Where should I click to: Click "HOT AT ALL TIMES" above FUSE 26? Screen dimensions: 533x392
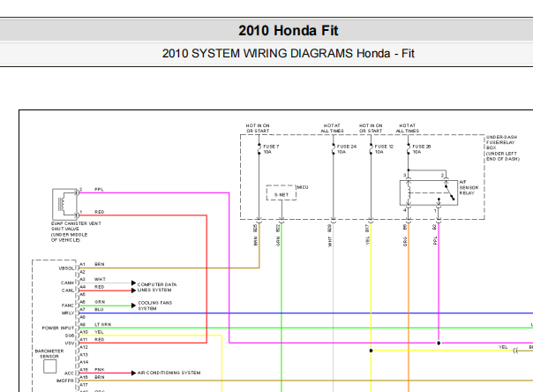click(x=407, y=128)
